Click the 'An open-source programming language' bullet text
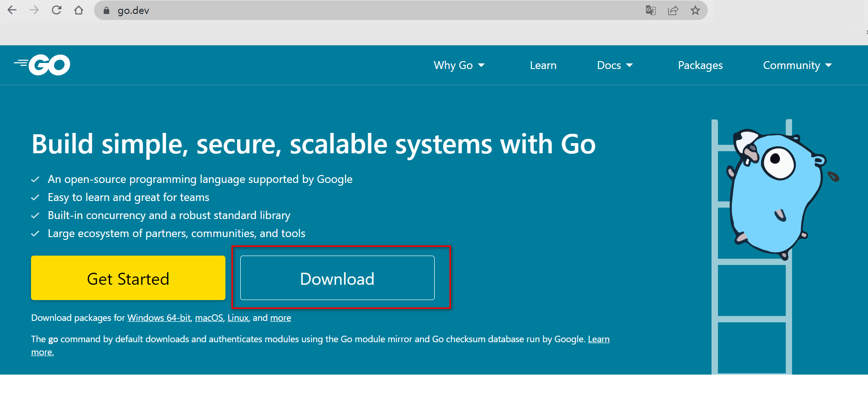 click(x=200, y=179)
